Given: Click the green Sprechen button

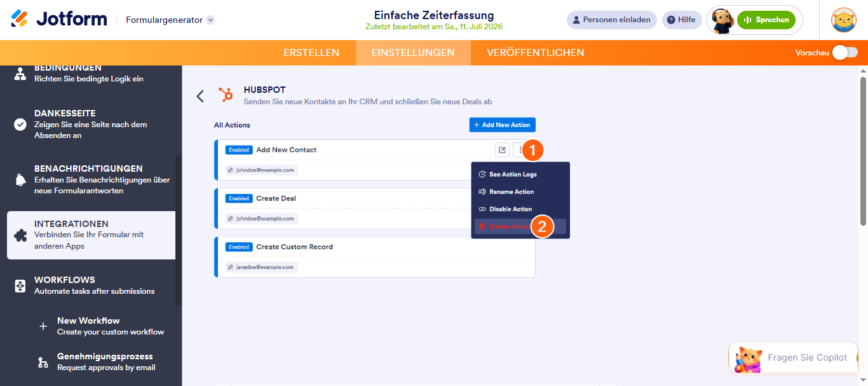Looking at the screenshot, I should pos(766,20).
